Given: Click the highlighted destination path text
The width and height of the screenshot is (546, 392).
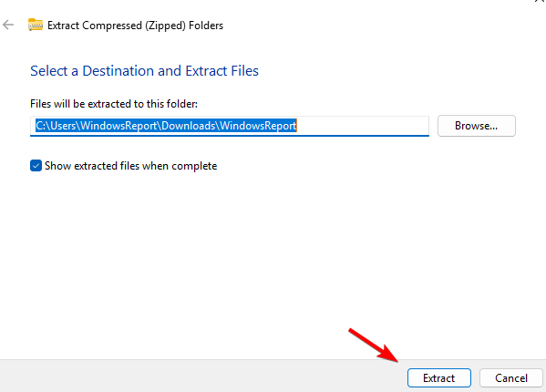Looking at the screenshot, I should tap(166, 126).
